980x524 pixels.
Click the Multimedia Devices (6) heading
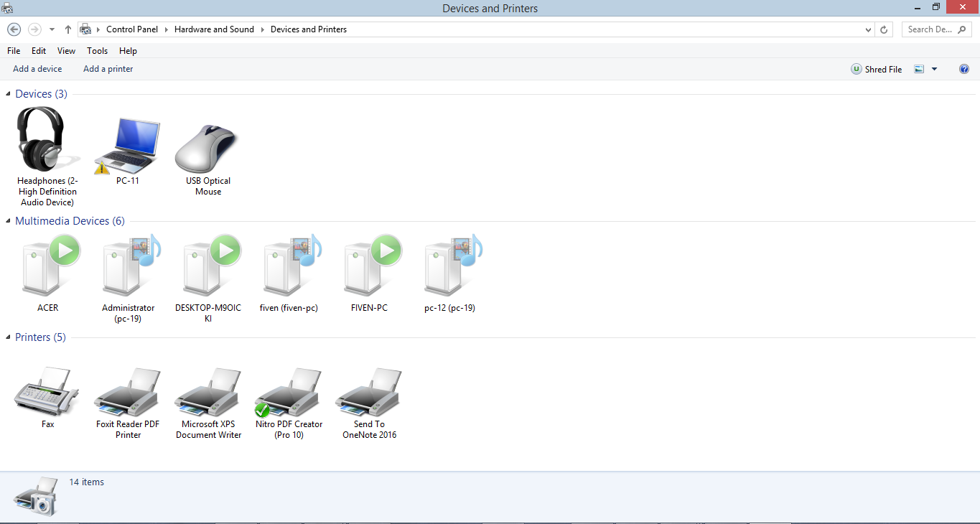coord(70,221)
